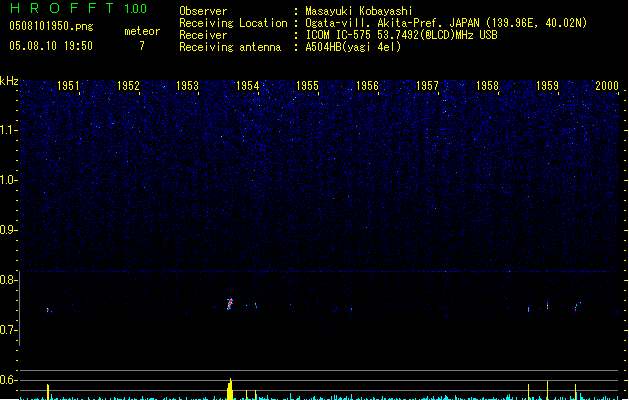Viewport: 629px width, 400px height.
Task: Click the 1952 time marker
Action: pyautogui.click(x=128, y=86)
